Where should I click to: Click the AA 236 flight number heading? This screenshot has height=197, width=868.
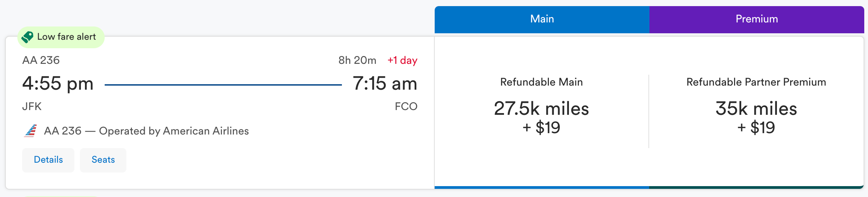click(41, 60)
